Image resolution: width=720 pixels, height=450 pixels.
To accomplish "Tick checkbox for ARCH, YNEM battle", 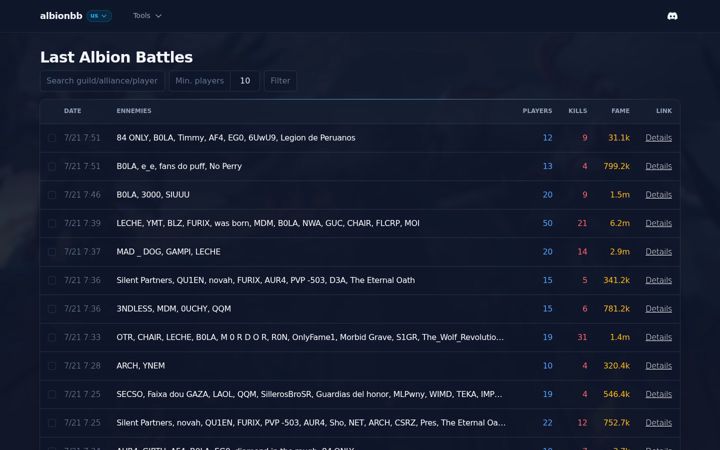I will [x=52, y=366].
